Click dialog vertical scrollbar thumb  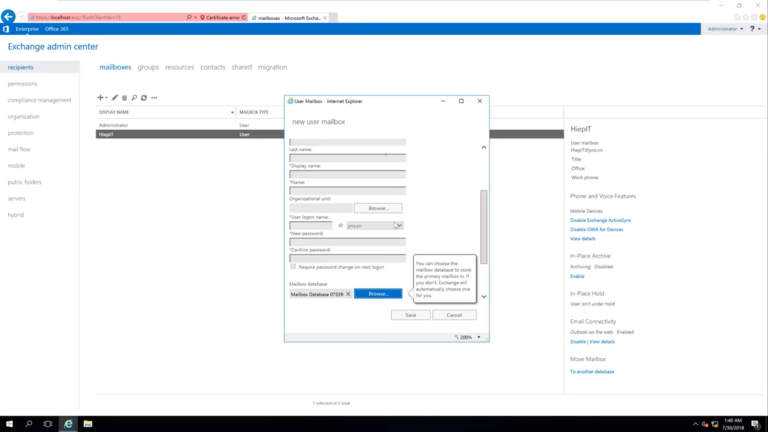coord(483,227)
